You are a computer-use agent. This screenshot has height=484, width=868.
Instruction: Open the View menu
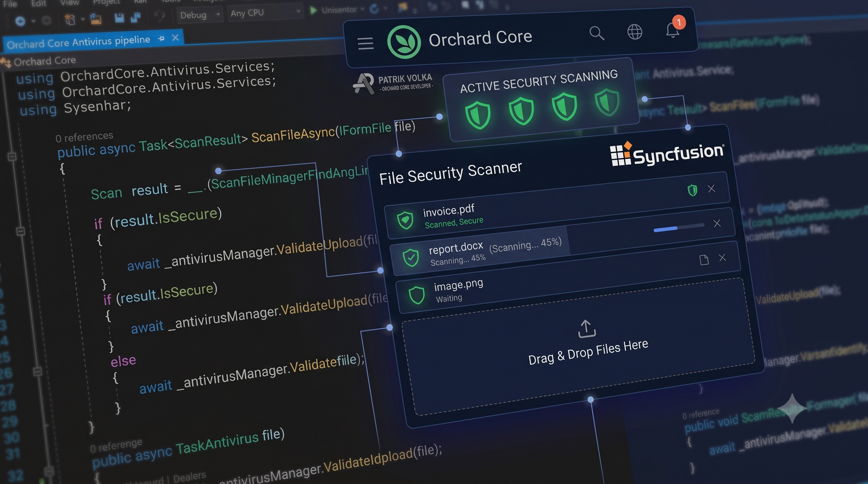69,3
